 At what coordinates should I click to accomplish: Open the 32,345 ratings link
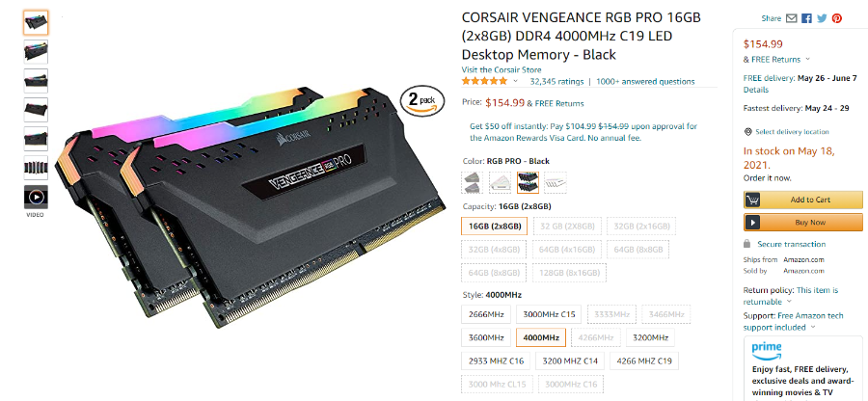pos(556,81)
